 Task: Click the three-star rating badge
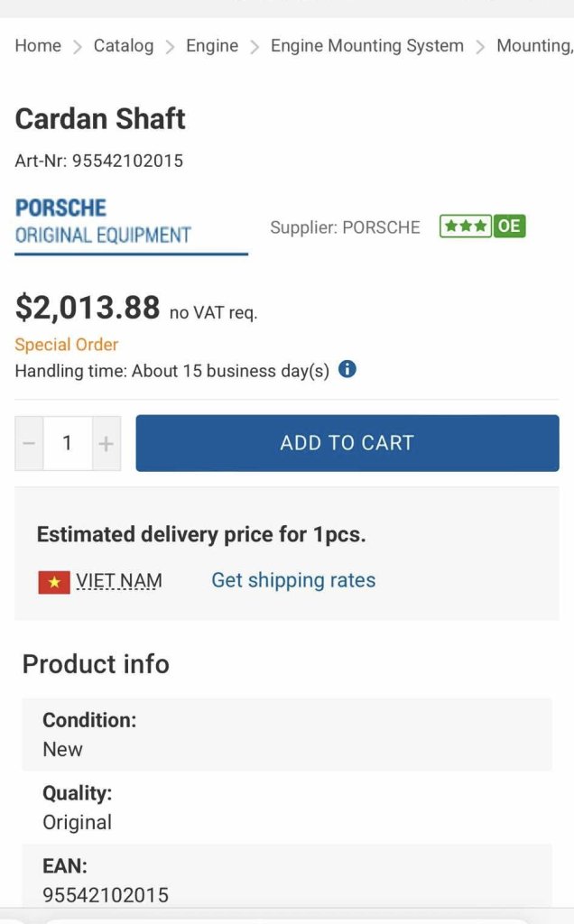(466, 226)
